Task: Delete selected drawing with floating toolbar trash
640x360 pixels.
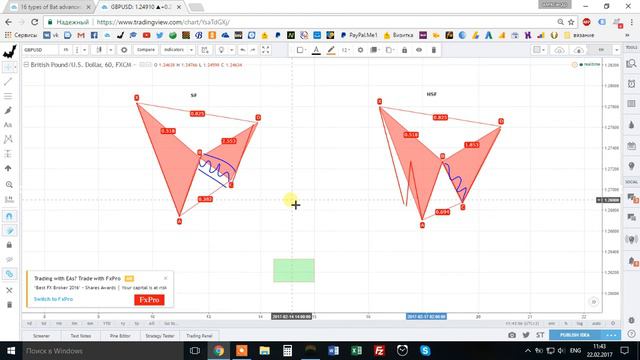Action: 433,50
